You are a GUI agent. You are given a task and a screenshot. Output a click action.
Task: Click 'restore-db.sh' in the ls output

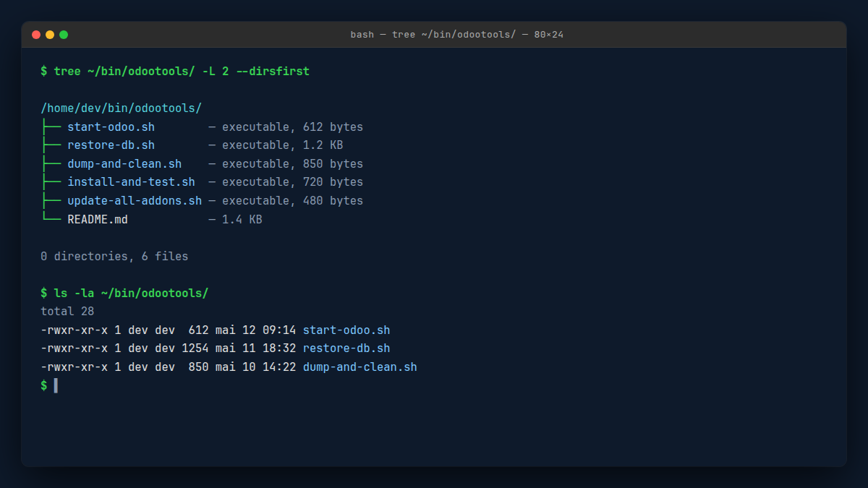click(346, 348)
